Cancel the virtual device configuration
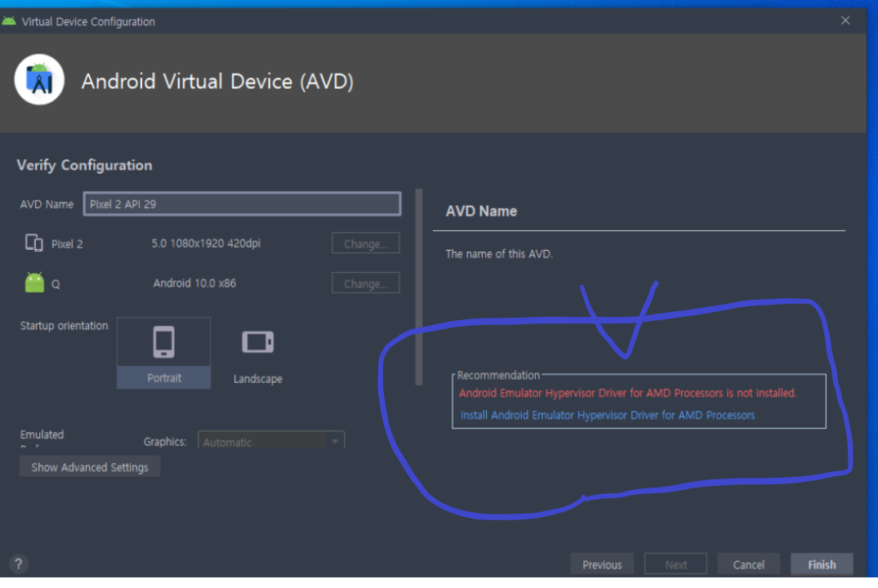Image resolution: width=878 pixels, height=588 pixels. 749,564
